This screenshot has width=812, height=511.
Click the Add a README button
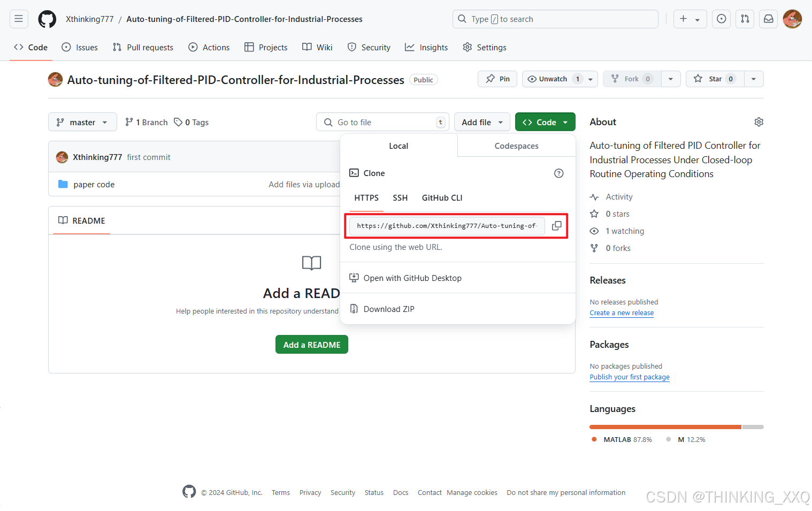(x=312, y=345)
